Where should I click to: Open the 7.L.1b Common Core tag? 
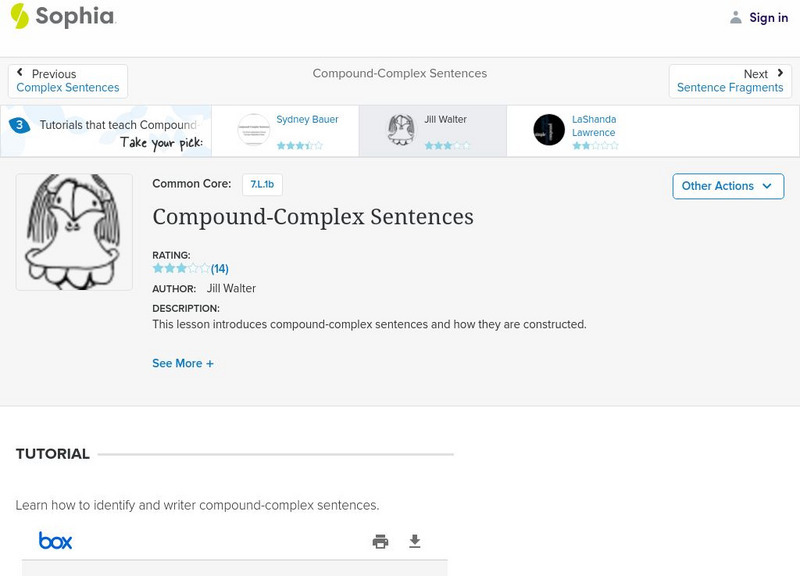[262, 184]
